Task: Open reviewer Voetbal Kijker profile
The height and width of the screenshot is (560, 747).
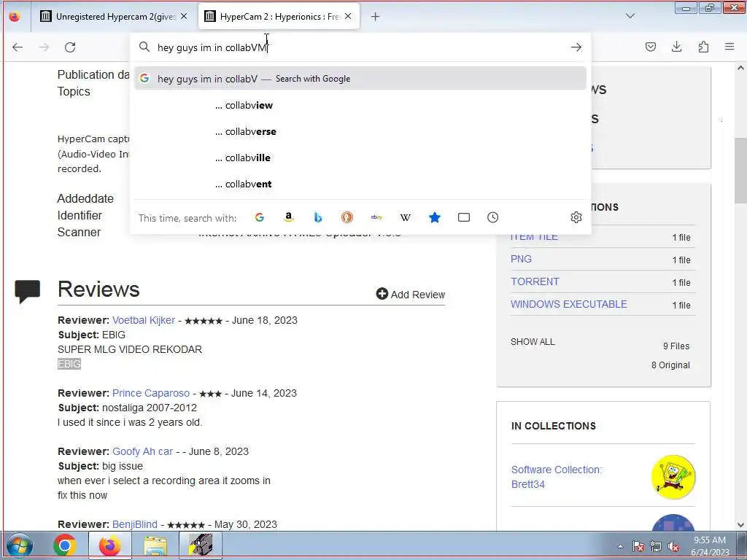Action: (x=144, y=321)
